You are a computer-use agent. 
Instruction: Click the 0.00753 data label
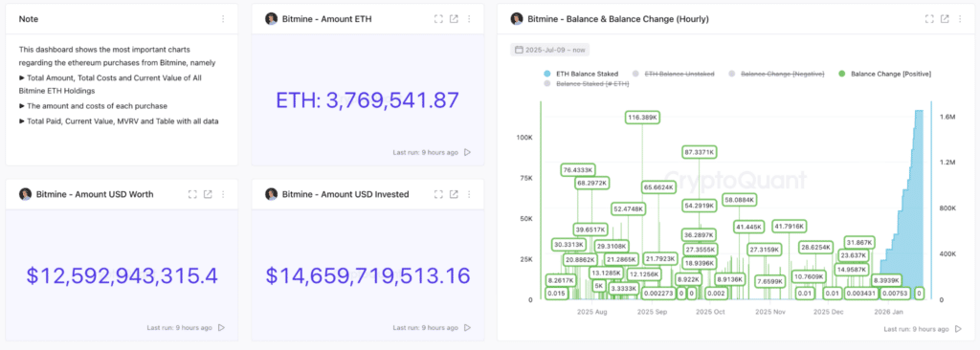point(895,294)
